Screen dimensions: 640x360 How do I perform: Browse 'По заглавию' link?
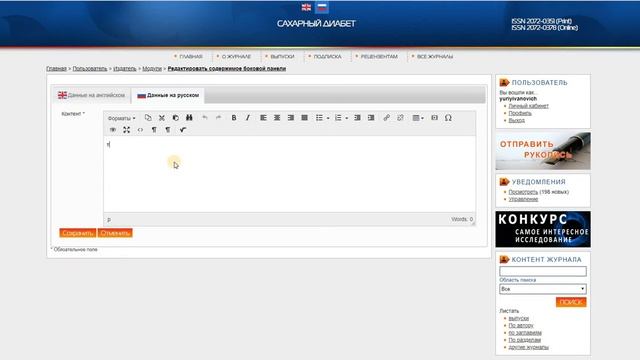(x=525, y=333)
